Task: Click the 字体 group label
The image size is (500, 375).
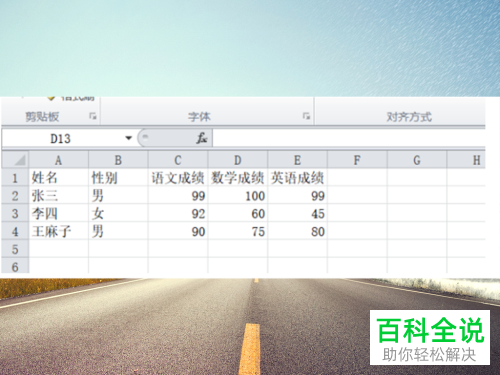Action: (x=199, y=117)
